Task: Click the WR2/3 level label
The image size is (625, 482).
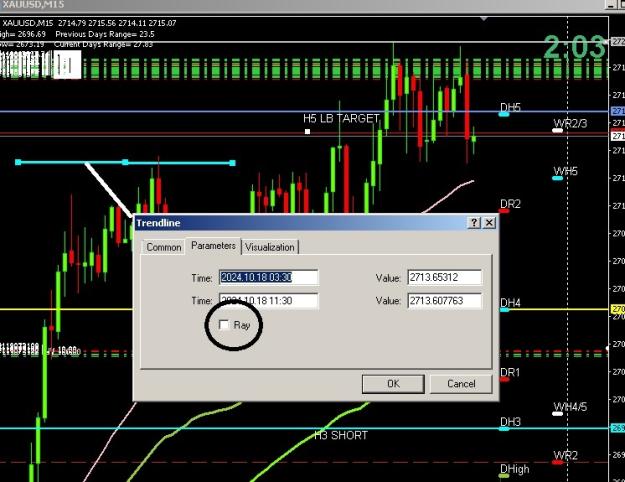Action: [x=570, y=123]
